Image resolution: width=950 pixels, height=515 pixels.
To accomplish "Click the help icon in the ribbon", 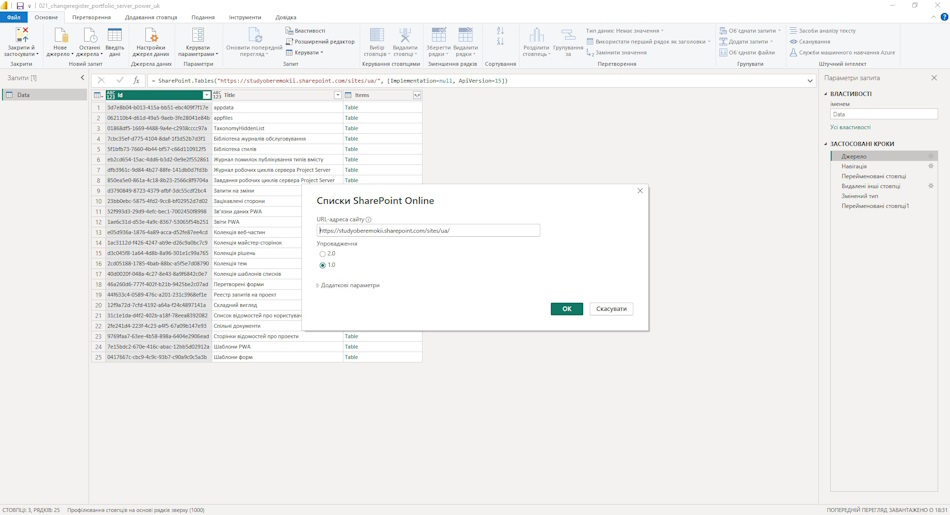I will point(944,18).
